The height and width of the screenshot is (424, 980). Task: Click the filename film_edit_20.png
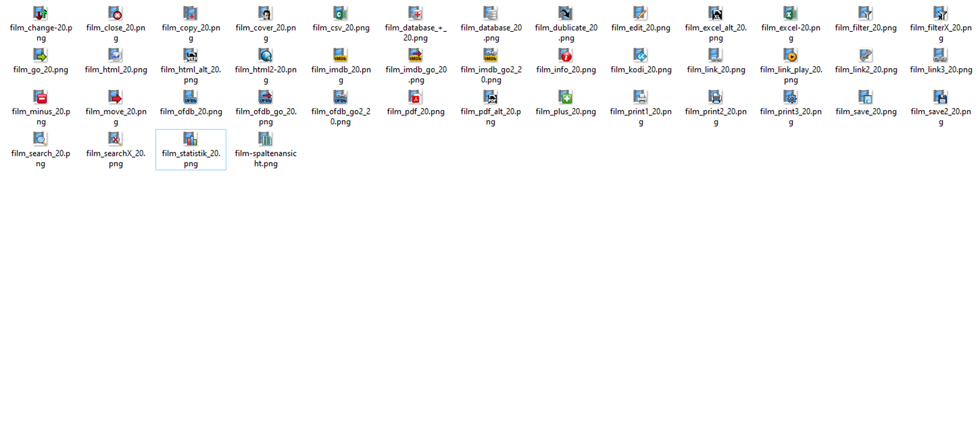pos(641,28)
